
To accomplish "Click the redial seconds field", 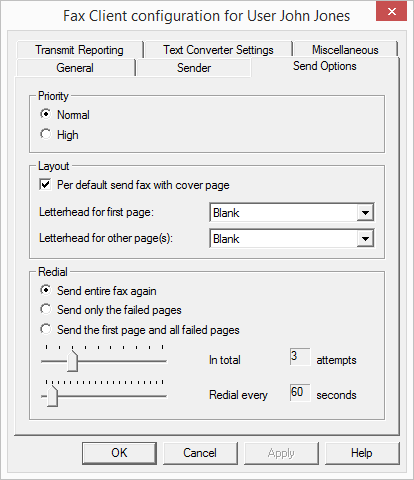I will point(300,392).
